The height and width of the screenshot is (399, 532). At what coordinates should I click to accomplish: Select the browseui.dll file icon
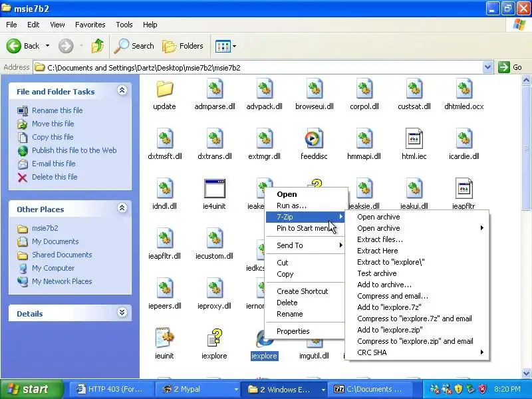point(314,89)
